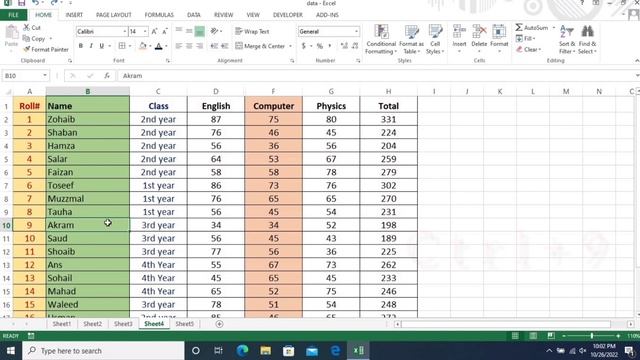This screenshot has width=640, height=360.
Task: Select Middle Align icon
Action: [x=189, y=31]
